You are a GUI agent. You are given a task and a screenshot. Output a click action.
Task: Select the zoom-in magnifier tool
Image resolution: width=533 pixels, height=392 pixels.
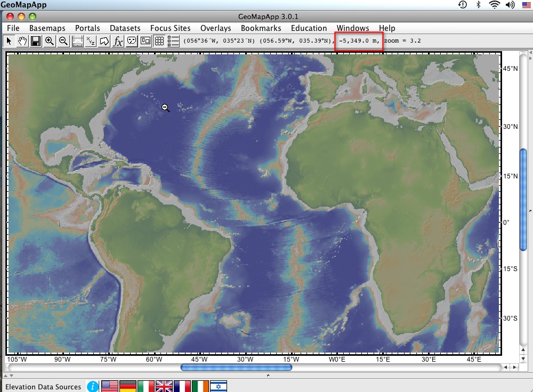tap(49, 41)
